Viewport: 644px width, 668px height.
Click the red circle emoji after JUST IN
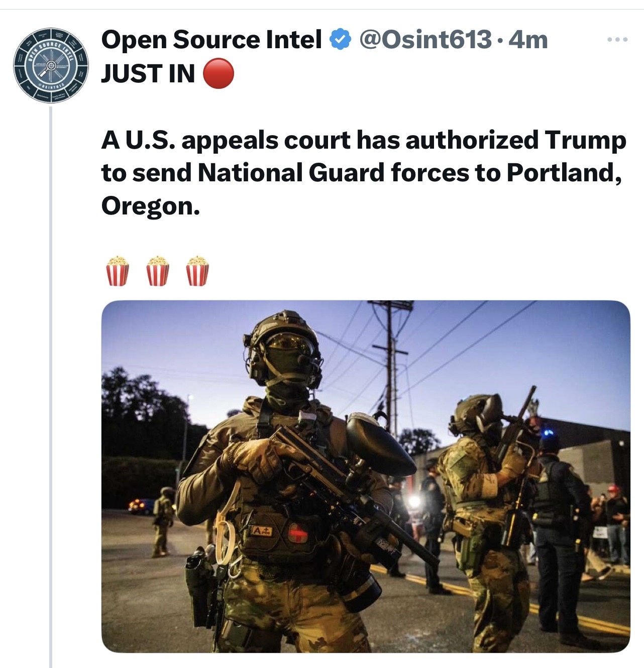(218, 73)
